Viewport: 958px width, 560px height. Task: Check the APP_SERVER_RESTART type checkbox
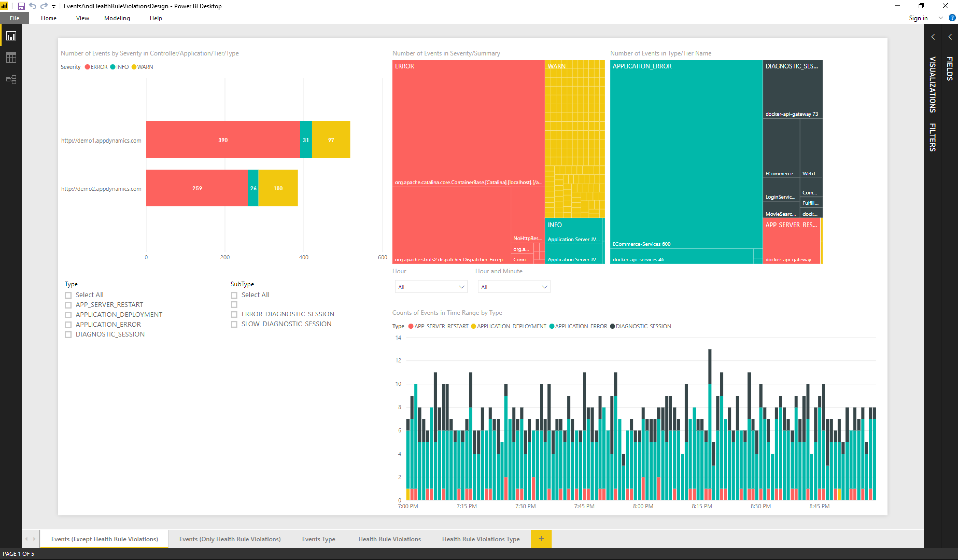pyautogui.click(x=68, y=305)
